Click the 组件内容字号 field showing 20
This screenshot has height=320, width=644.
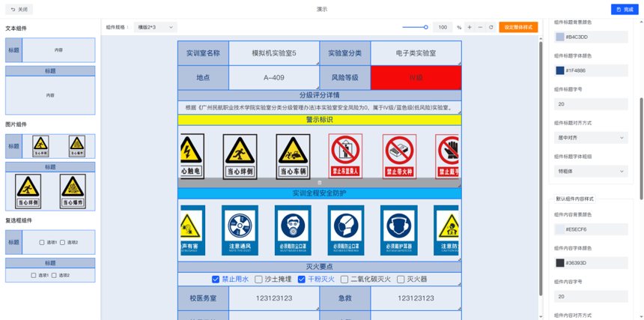click(591, 297)
